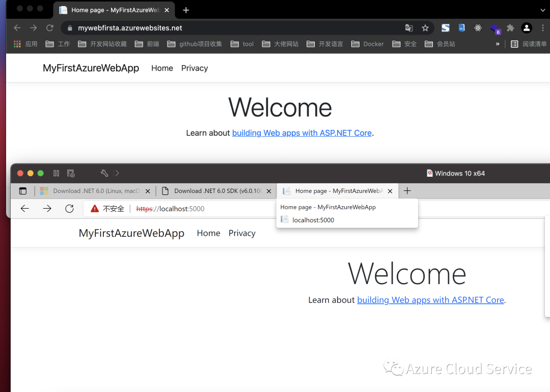Click Edge's forward arrow
Image resolution: width=550 pixels, height=392 pixels.
tap(47, 209)
